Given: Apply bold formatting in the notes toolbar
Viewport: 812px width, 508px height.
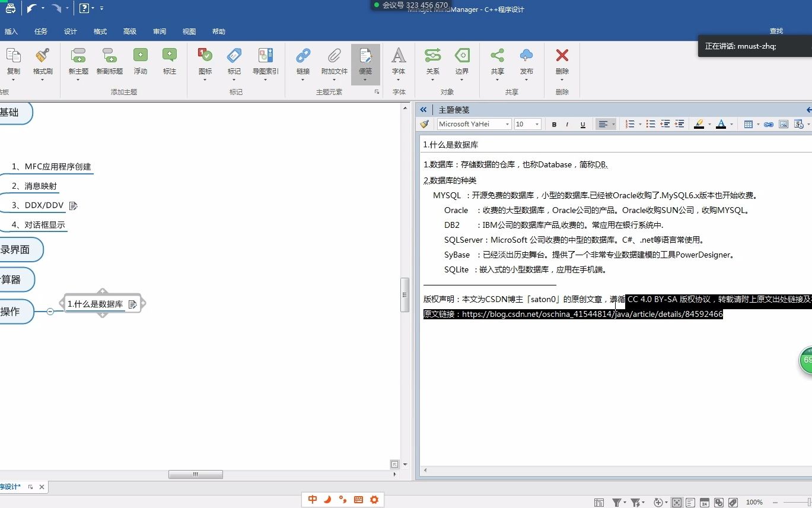Looking at the screenshot, I should pos(553,124).
